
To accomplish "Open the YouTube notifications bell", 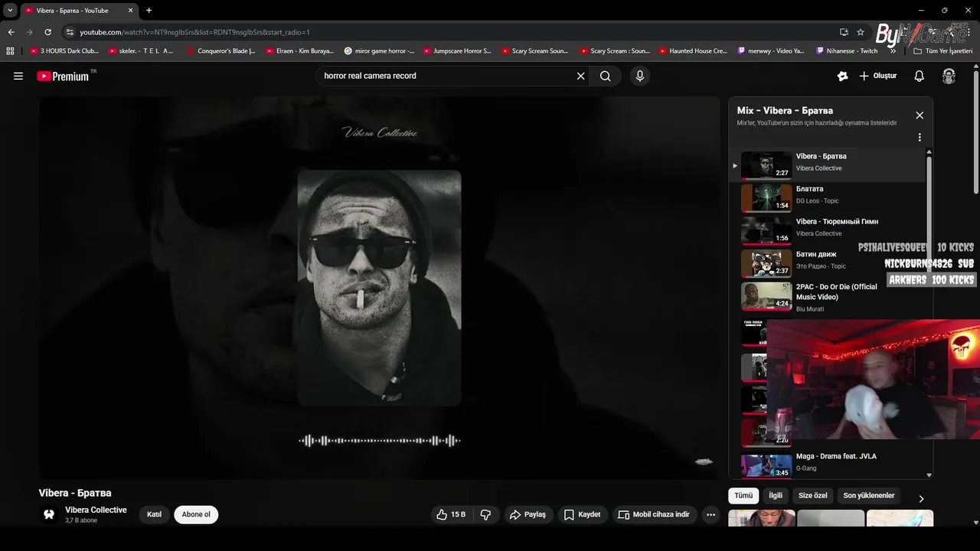I will (x=920, y=76).
